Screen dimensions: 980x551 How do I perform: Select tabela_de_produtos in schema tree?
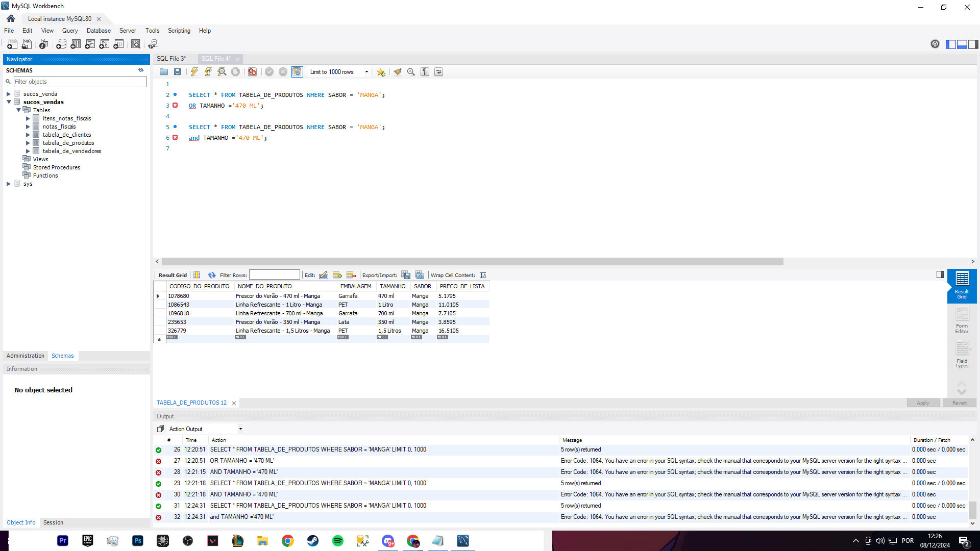[68, 143]
